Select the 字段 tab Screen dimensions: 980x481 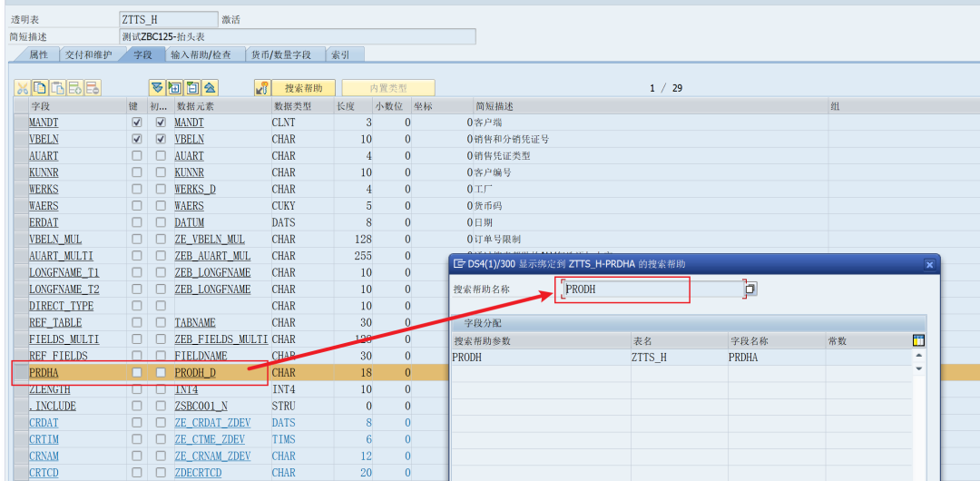click(142, 54)
